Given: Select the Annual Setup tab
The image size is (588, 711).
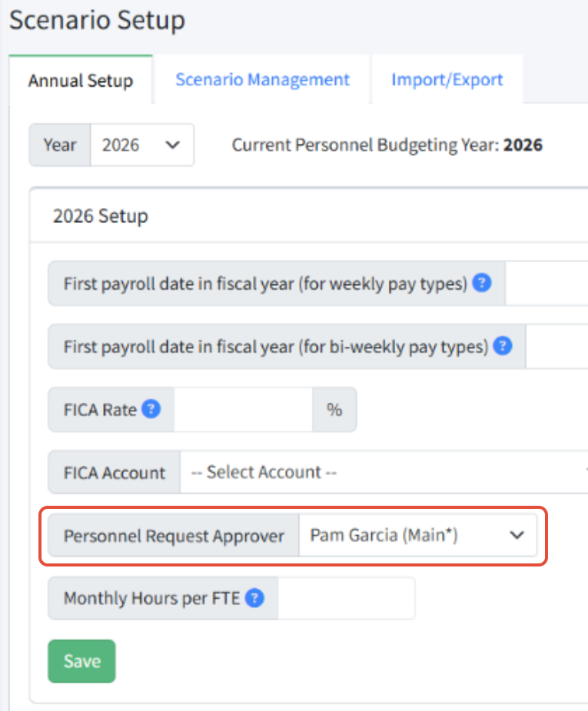Looking at the screenshot, I should pos(81,80).
